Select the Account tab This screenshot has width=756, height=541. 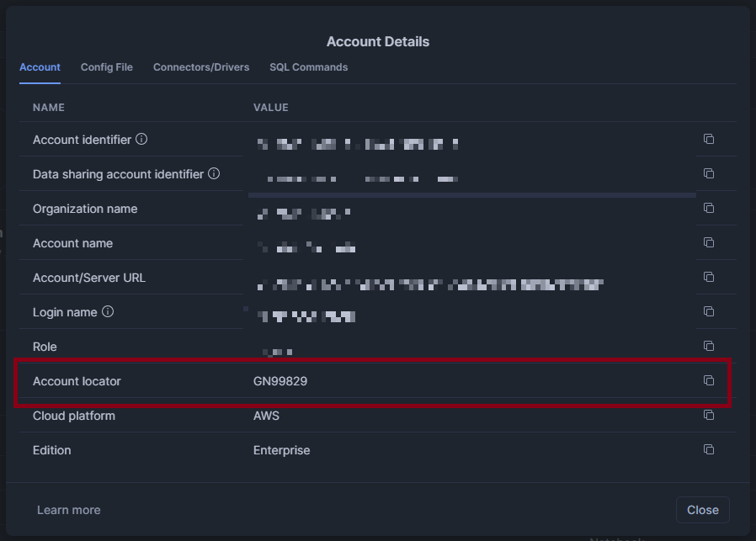(40, 66)
